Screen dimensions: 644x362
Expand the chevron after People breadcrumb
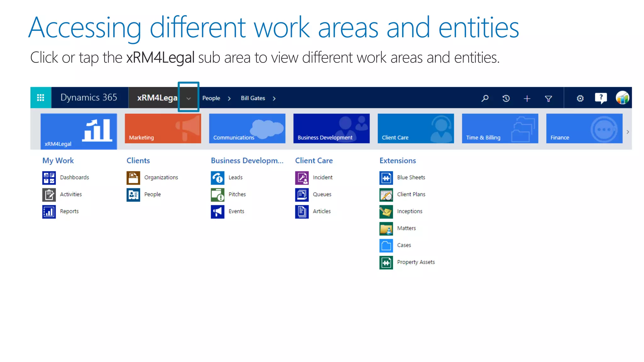(x=229, y=99)
